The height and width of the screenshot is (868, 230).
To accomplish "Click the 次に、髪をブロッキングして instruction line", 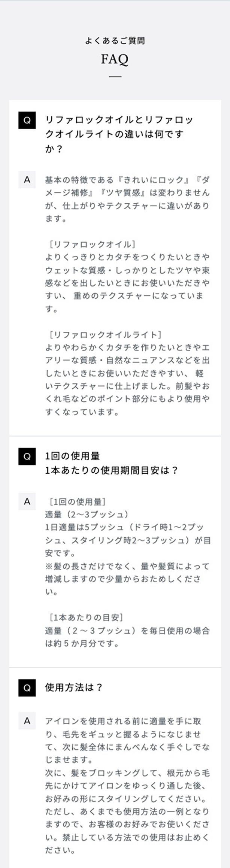I will [127, 773].
